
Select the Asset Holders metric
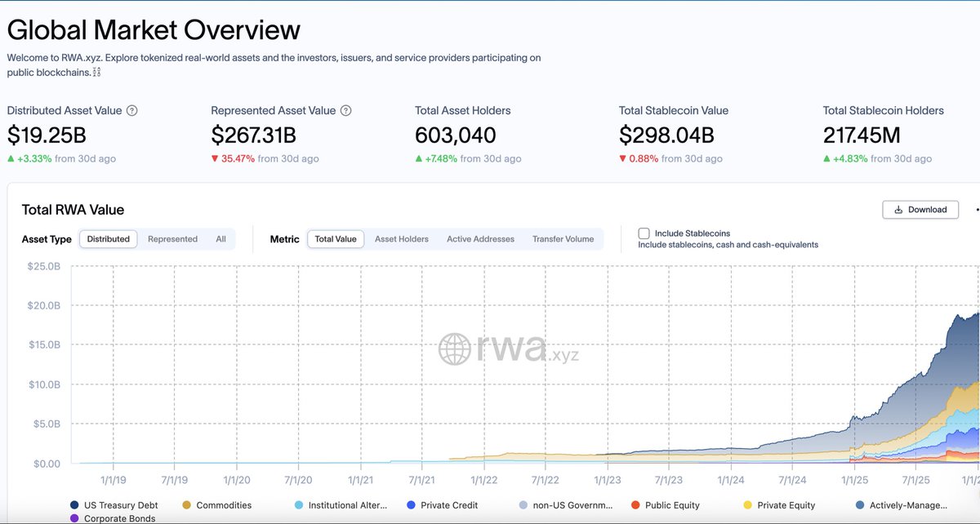pos(401,239)
